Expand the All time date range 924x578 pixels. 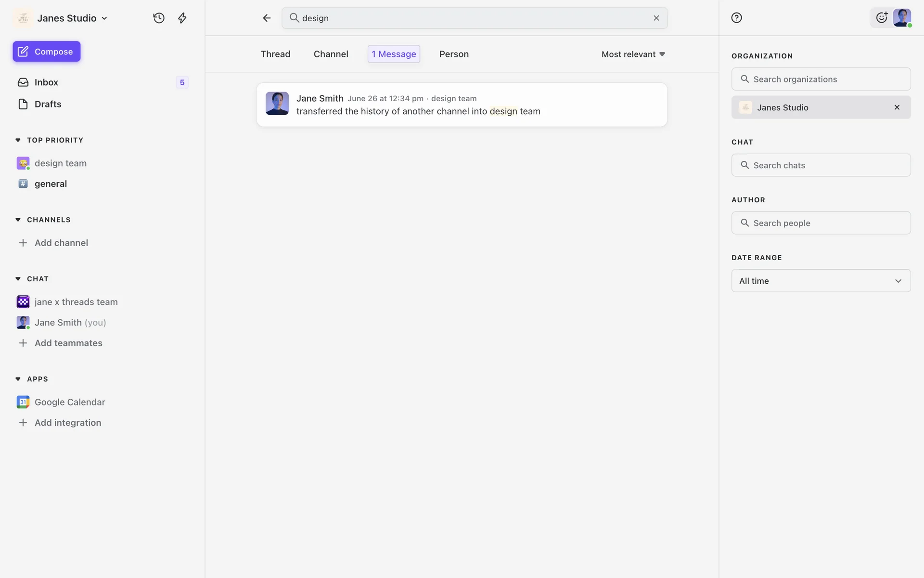click(821, 281)
